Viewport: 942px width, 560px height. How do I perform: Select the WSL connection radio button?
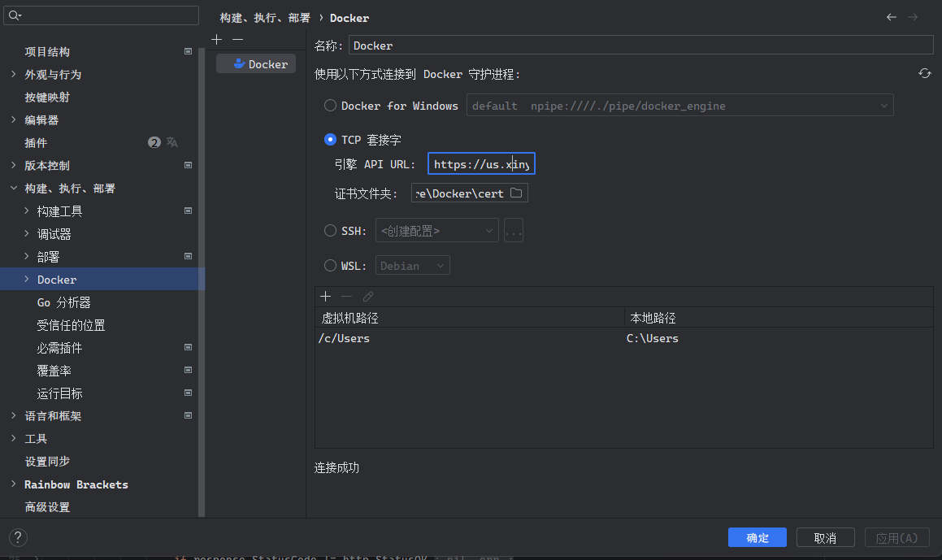click(x=331, y=266)
